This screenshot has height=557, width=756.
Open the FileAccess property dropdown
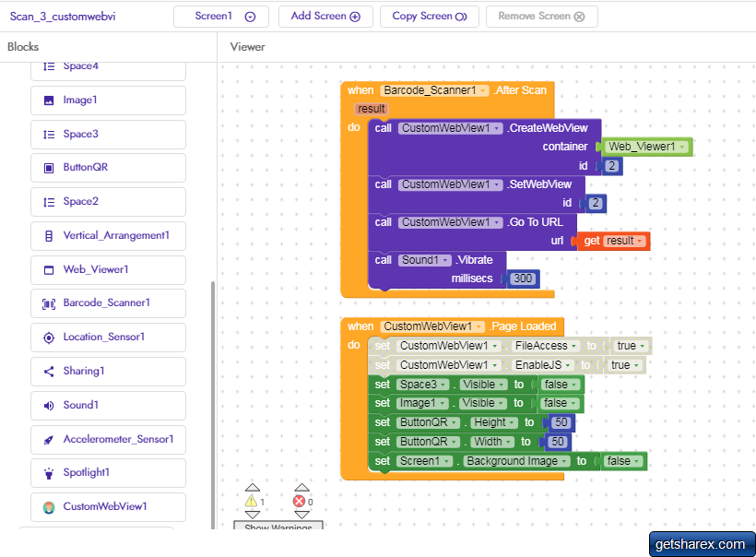tap(545, 346)
